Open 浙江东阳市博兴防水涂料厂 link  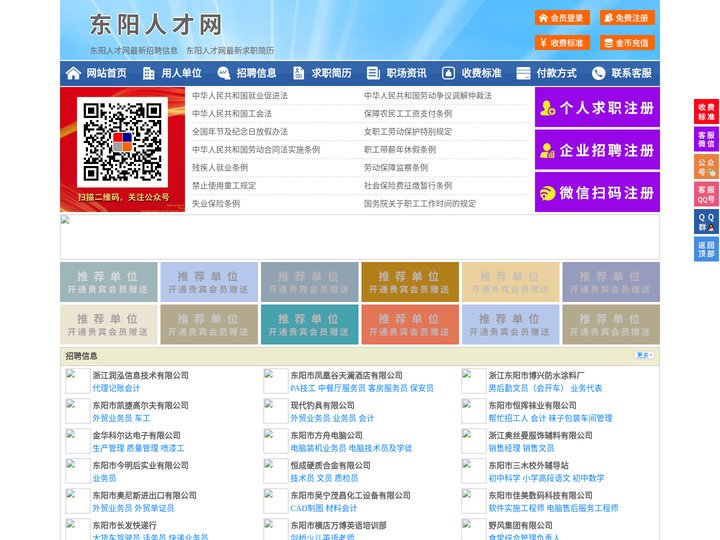point(536,376)
